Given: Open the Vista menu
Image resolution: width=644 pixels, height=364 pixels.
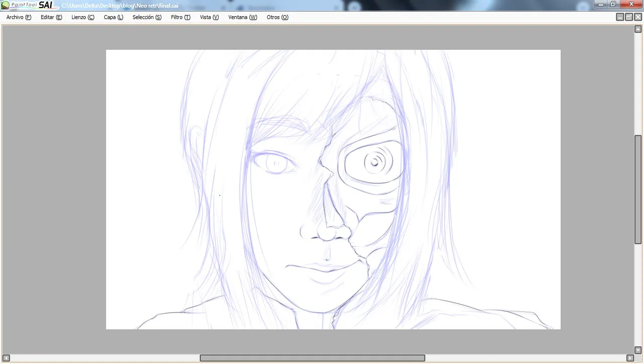Looking at the screenshot, I should tap(209, 17).
